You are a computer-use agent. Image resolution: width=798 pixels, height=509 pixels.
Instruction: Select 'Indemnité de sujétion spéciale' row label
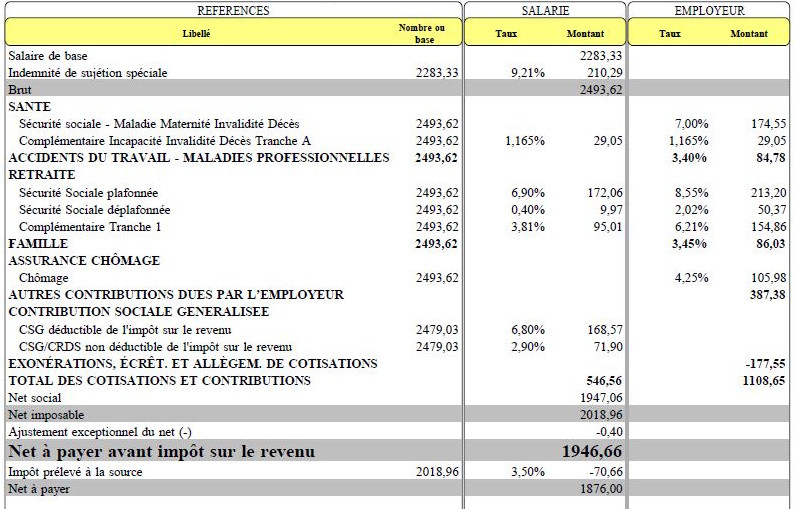(88, 73)
